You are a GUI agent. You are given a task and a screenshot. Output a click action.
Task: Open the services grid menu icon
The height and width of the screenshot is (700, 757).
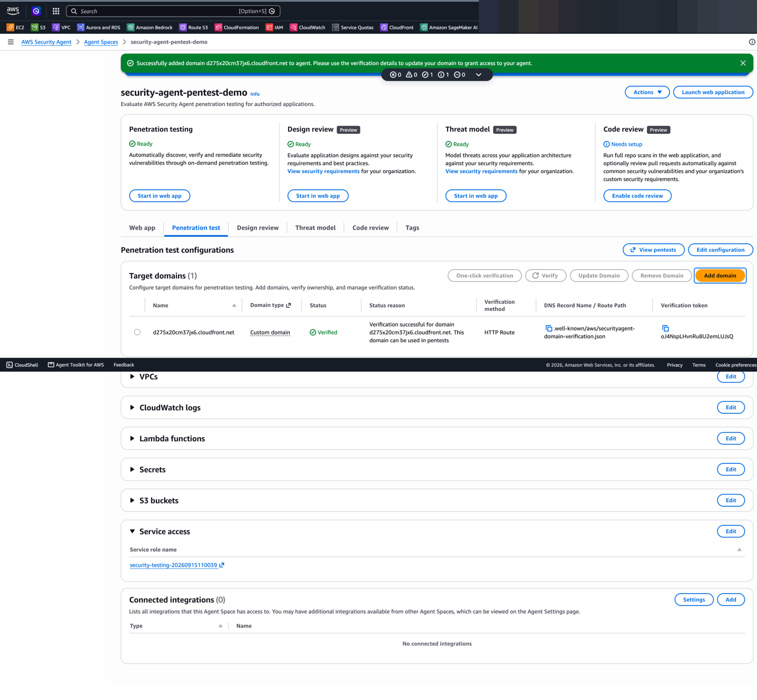(56, 11)
